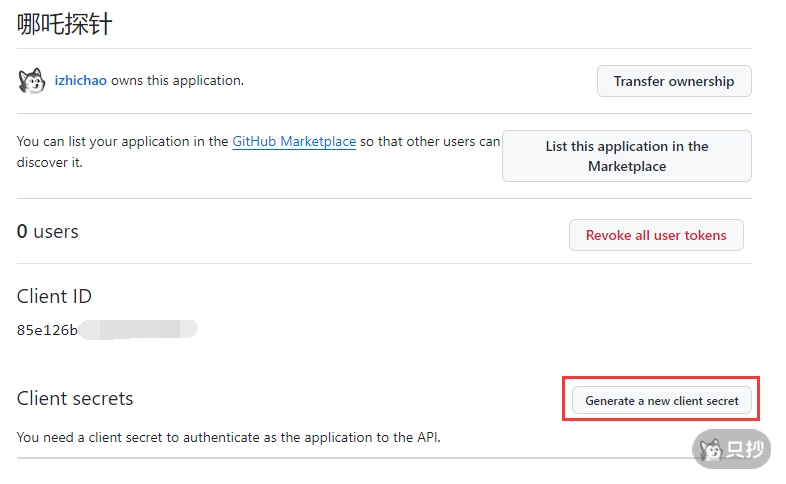Open the GitHub Marketplace link
This screenshot has width=786, height=484.
coord(294,142)
